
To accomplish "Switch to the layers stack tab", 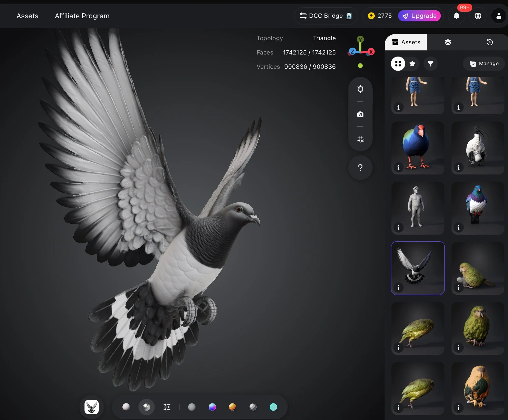I will [x=448, y=42].
